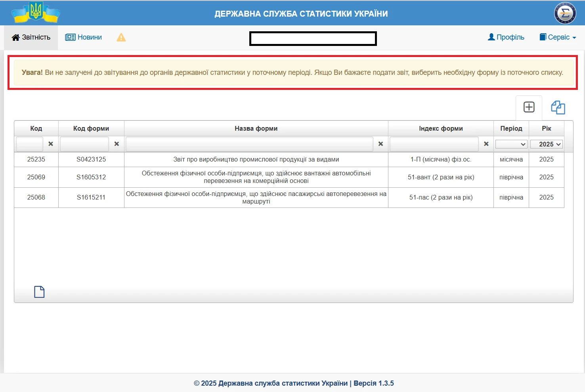Expand the Сервіс dropdown menu
The height and width of the screenshot is (392, 585).
click(x=558, y=37)
